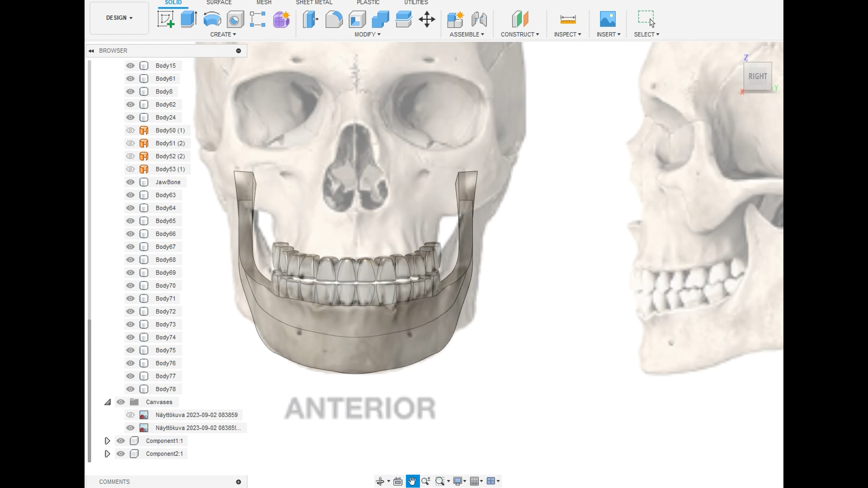Toggle visibility of Näyttökuva 2023-09-02 083859 canvas
The image size is (868, 488).
[x=130, y=415]
